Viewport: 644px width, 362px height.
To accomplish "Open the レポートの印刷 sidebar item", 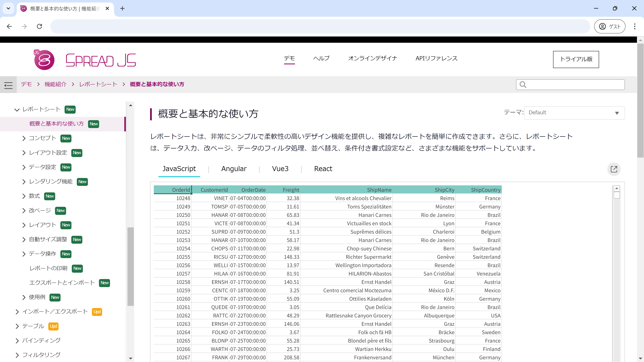I will click(48, 268).
